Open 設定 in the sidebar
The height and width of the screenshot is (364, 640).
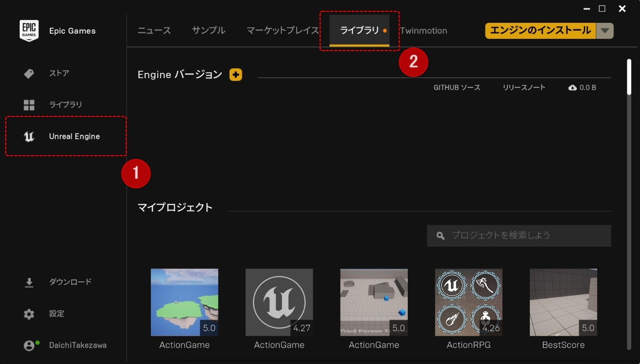pyautogui.click(x=57, y=314)
